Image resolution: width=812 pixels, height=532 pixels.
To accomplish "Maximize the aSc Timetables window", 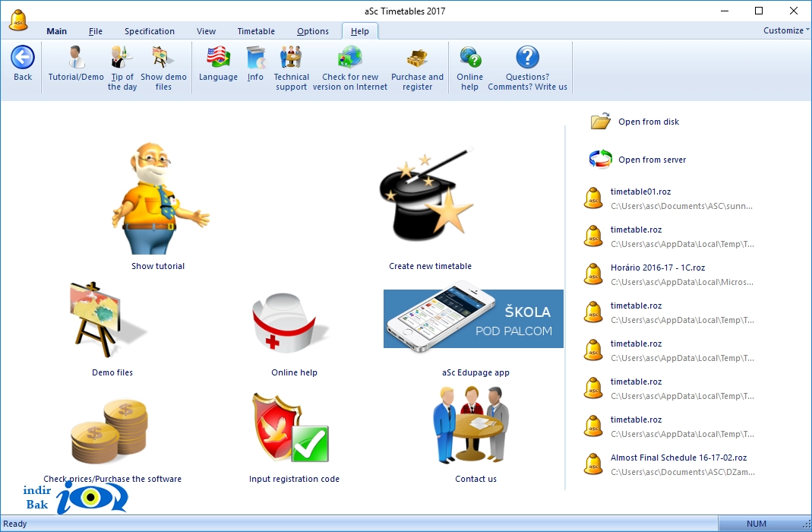I will 759,11.
